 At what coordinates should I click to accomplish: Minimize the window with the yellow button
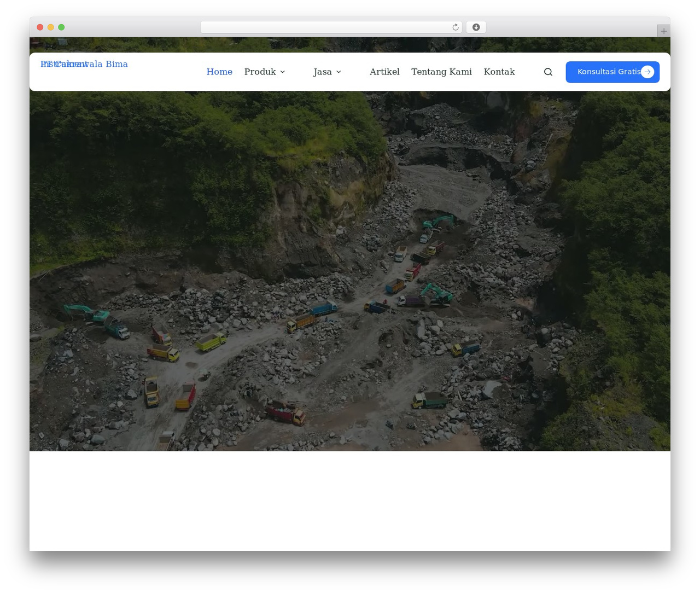click(51, 27)
